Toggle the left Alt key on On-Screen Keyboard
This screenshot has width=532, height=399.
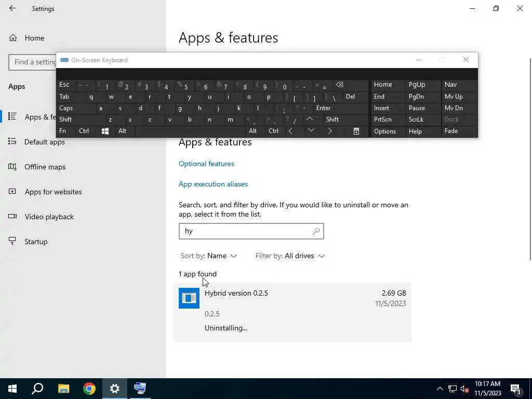click(125, 131)
